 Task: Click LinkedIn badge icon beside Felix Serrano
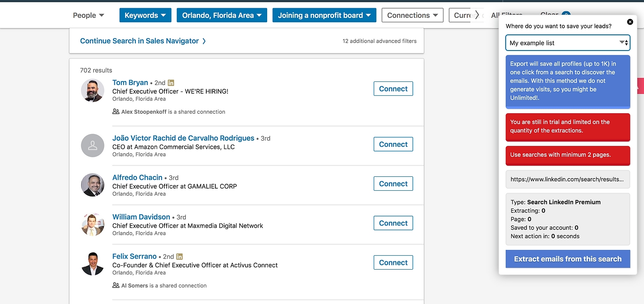click(179, 257)
